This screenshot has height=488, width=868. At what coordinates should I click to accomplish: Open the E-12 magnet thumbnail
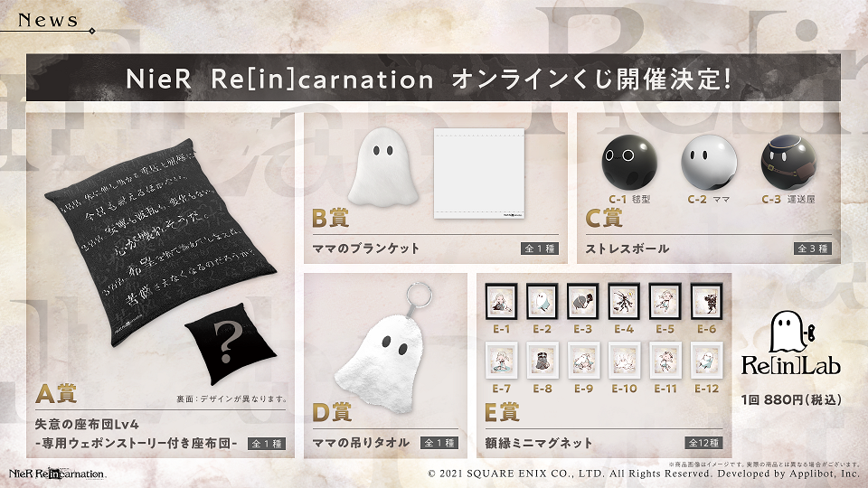click(x=706, y=361)
